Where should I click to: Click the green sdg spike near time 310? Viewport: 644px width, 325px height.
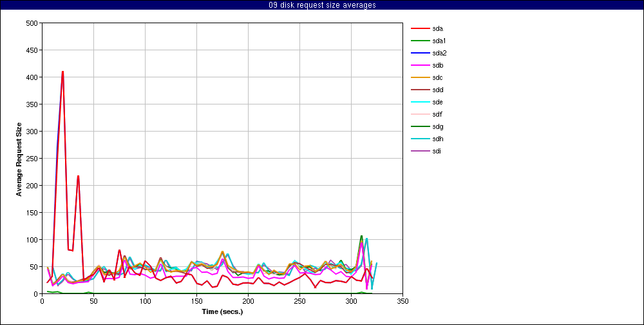[x=361, y=236]
